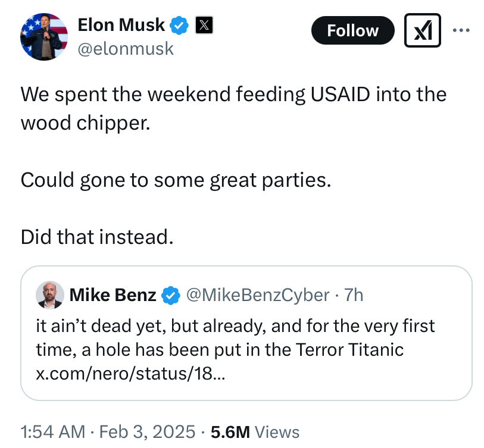
Task: Click Mike Benz's blue verified badge
Action: [171, 295]
